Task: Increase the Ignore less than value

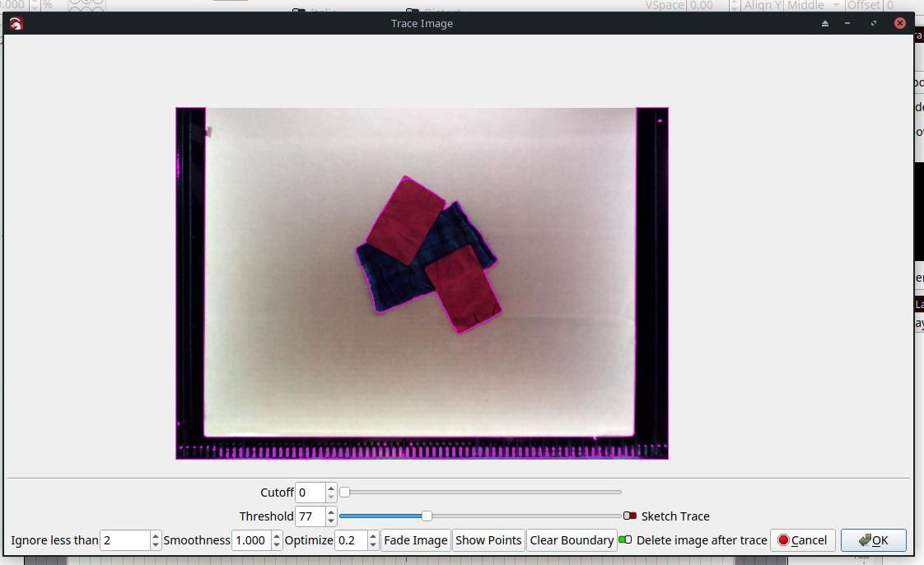Action: click(156, 535)
